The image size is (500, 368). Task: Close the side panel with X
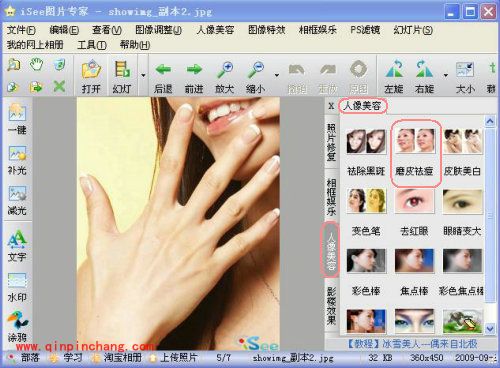point(331,106)
